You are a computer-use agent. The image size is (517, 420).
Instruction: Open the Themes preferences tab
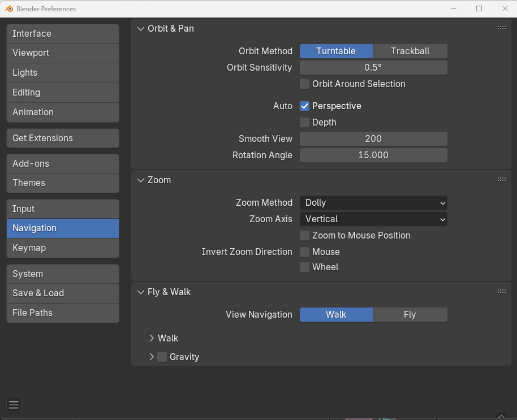coord(63,183)
